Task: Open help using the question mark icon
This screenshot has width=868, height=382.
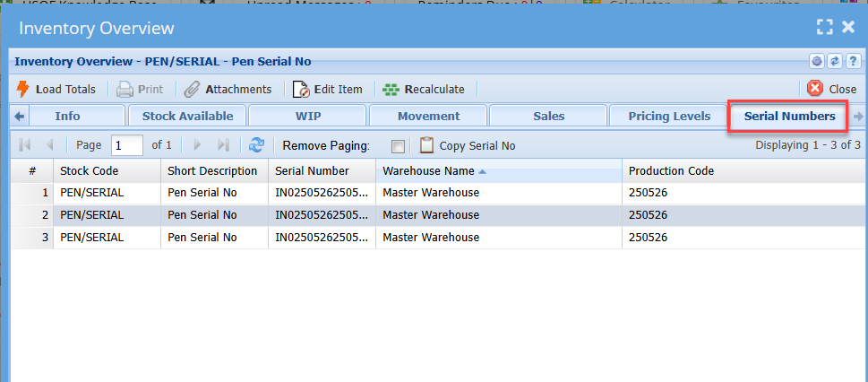Action: (x=853, y=61)
